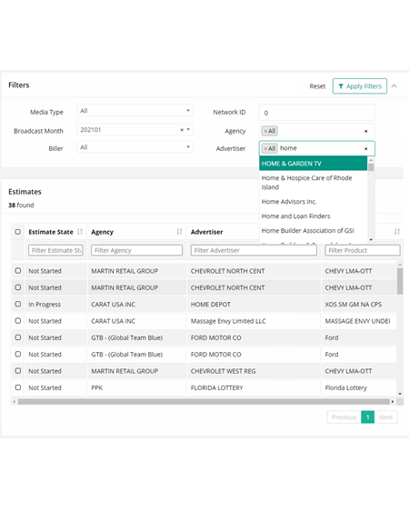The image size is (409, 532).
Task: Click the Previous page button
Action: 344,417
